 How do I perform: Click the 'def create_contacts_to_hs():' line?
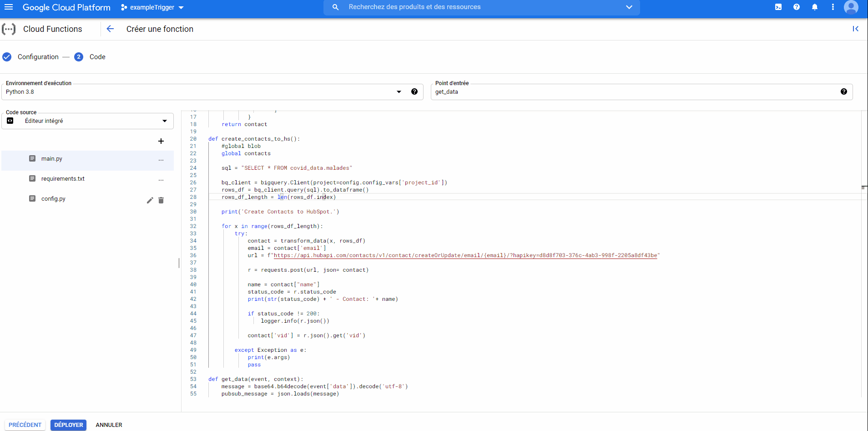[x=254, y=139]
